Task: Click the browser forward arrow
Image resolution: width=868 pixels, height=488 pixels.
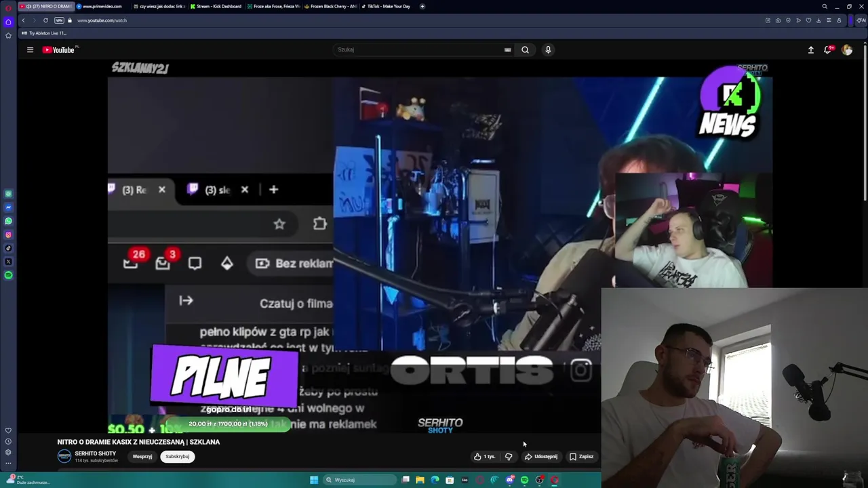Action: 35,20
